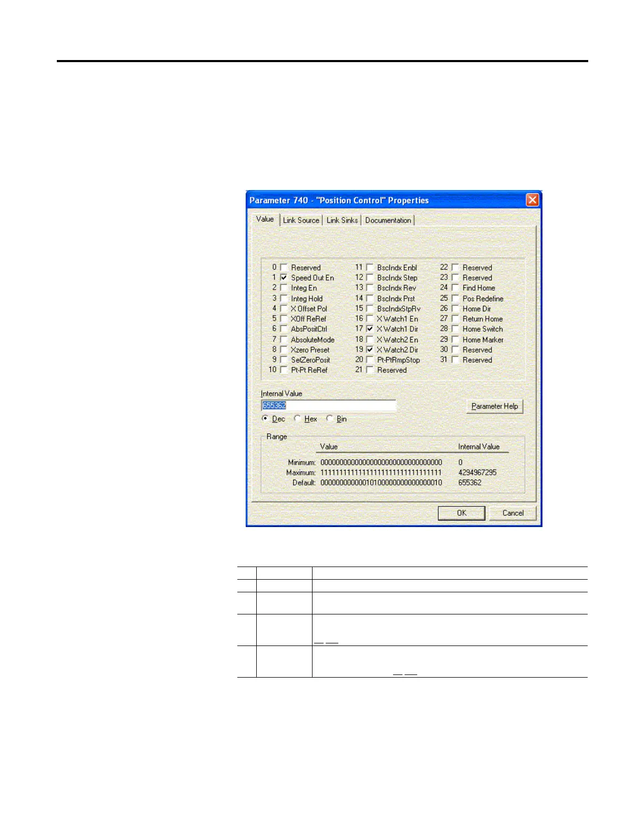Check bit 29 Home Marker
This screenshot has width=644, height=834.
tap(456, 340)
